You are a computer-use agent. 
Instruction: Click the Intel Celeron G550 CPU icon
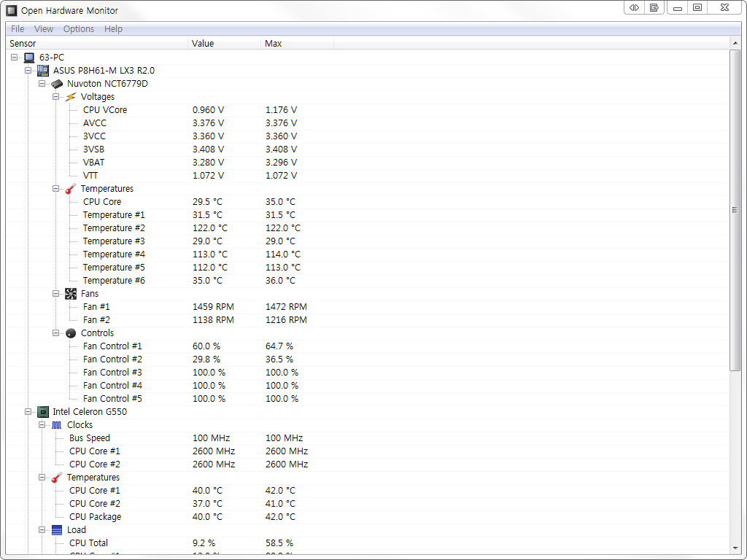pos(43,412)
